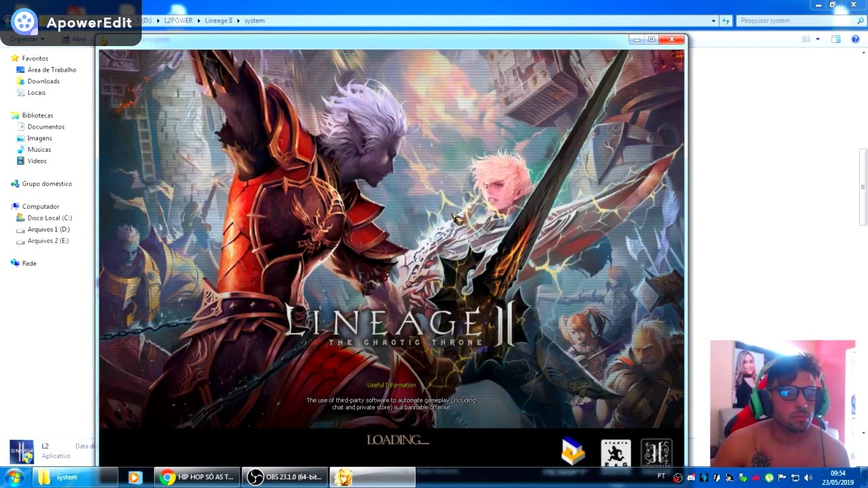Viewport: 868px width, 488px height.
Task: Refresh the Explorer folder view
Action: pyautogui.click(x=726, y=20)
